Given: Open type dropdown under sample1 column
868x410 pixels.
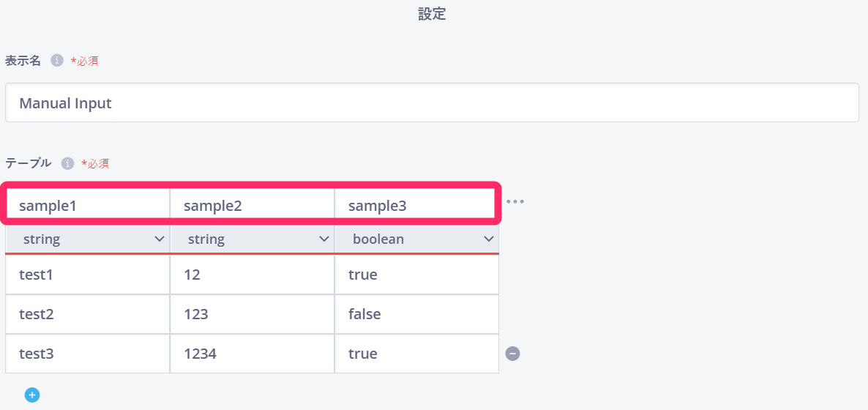Looking at the screenshot, I should [x=88, y=239].
